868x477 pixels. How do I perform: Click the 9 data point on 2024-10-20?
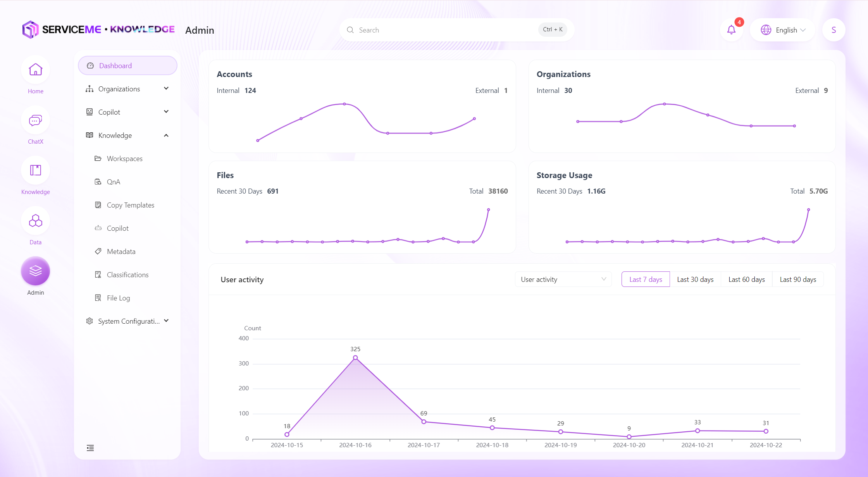[629, 437]
